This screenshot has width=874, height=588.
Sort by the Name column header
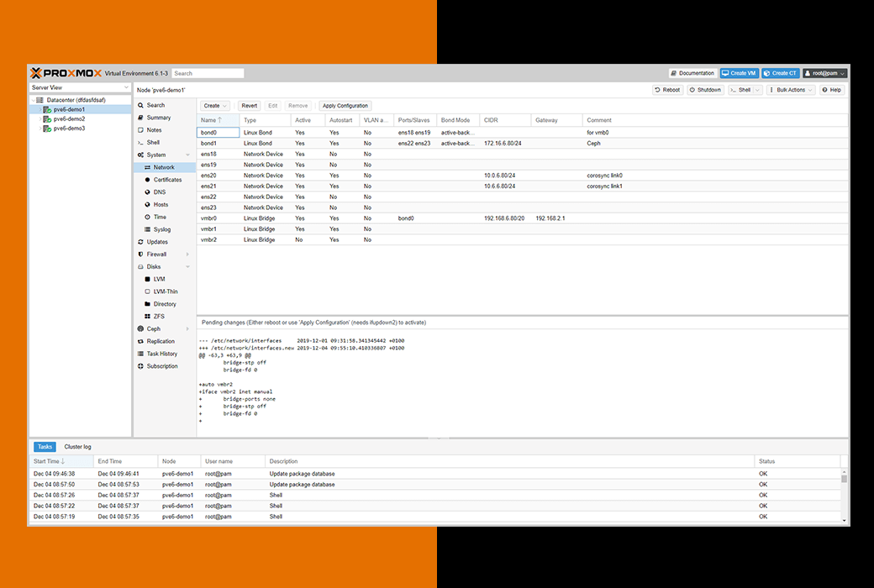218,120
